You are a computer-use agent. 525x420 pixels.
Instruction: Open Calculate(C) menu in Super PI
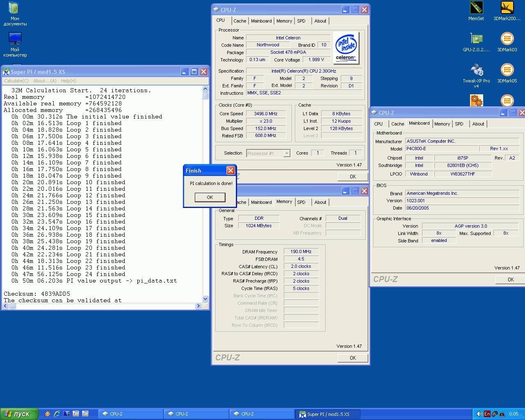tap(16, 81)
